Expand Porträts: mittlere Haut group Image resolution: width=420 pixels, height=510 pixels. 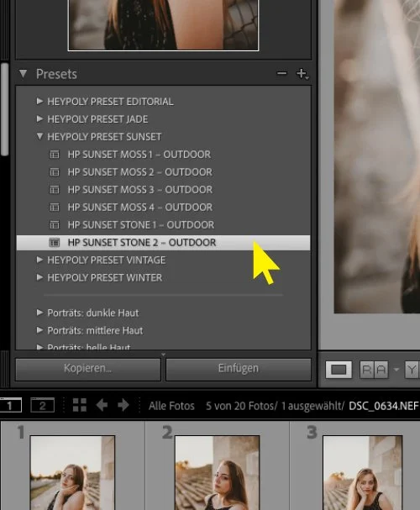(x=39, y=330)
